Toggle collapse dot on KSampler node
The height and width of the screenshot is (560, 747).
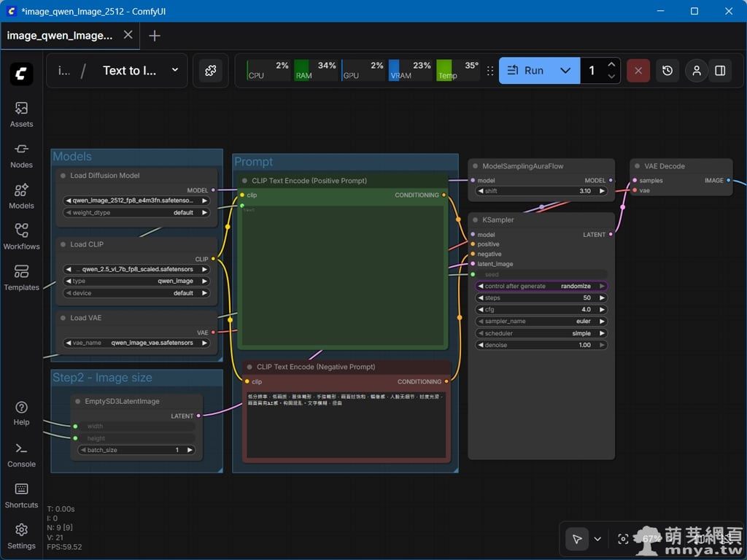(x=475, y=219)
